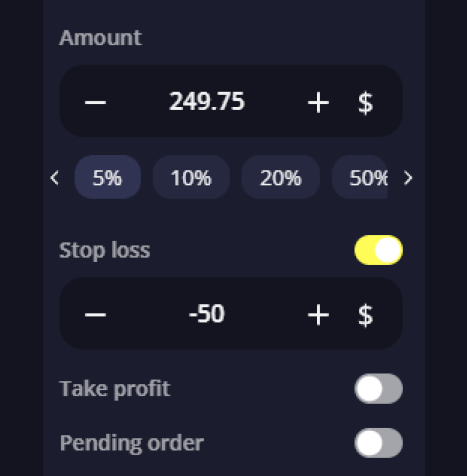Edit the -50 stop loss value field
The width and height of the screenshot is (467, 476).
click(x=207, y=314)
